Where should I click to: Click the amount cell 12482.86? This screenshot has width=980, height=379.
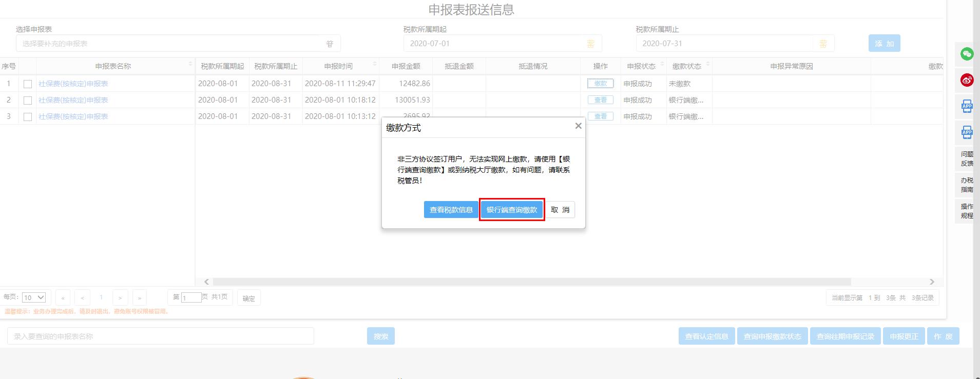click(406, 84)
